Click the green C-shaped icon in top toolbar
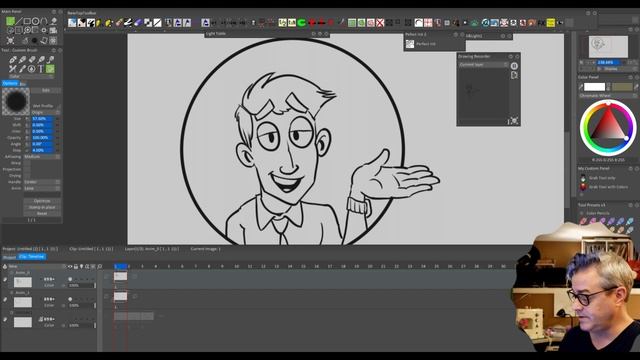640x360 pixels. tap(302, 23)
